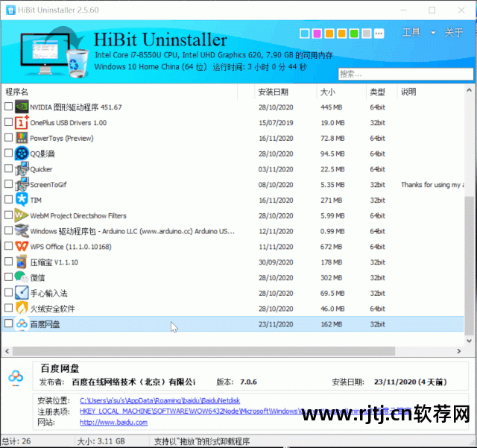Sort by 说明 column header
Image resolution: width=477 pixels, height=448 pixels.
[x=408, y=92]
